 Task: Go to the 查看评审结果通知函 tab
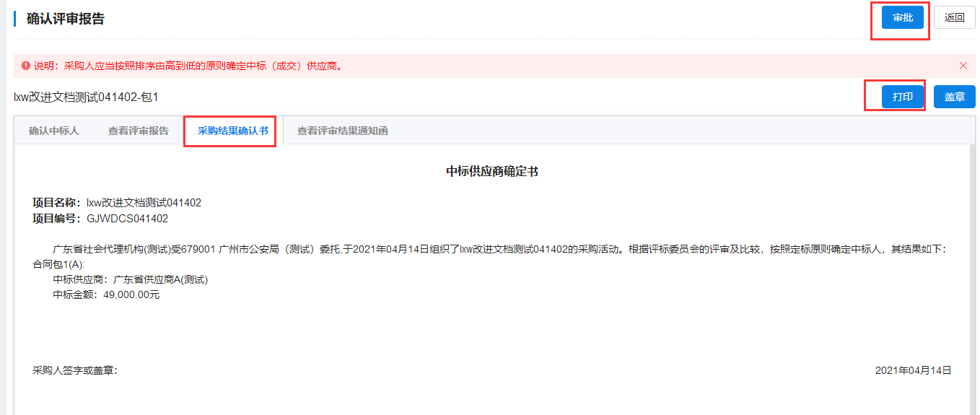[x=343, y=131]
